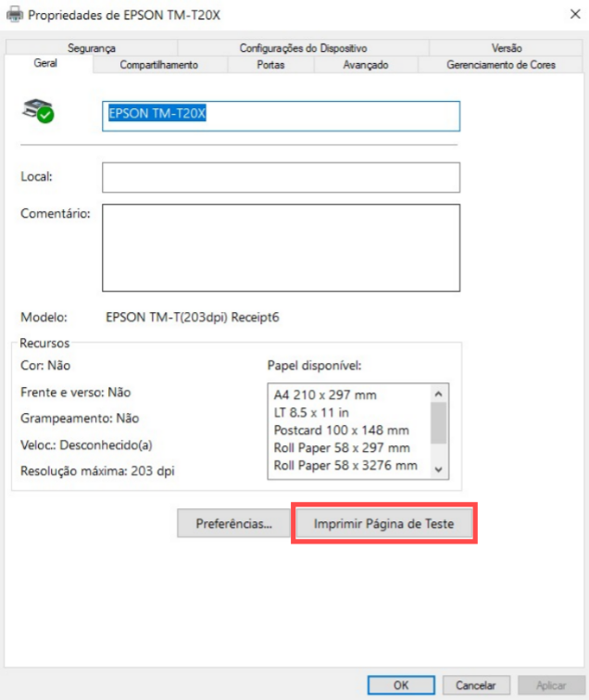Image resolution: width=589 pixels, height=700 pixels.
Task: Click the Veloc.: Desconhecido(a) text
Action: tap(86, 445)
